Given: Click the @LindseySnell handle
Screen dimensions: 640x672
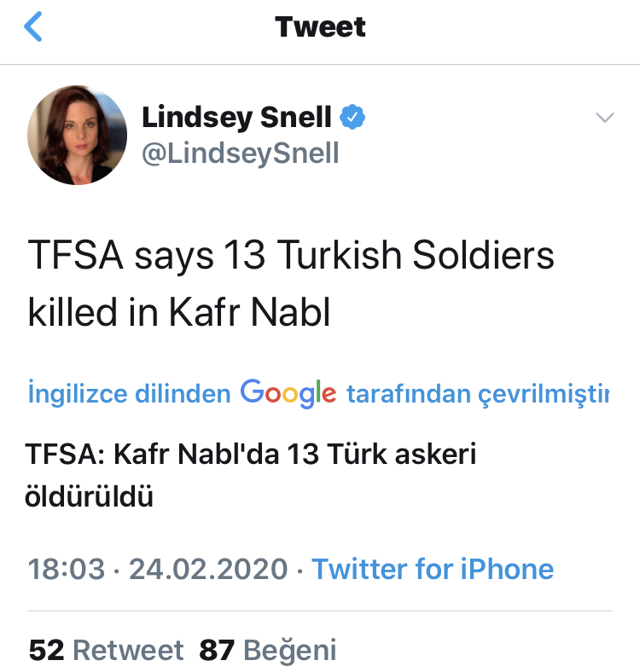Looking at the screenshot, I should point(240,153).
